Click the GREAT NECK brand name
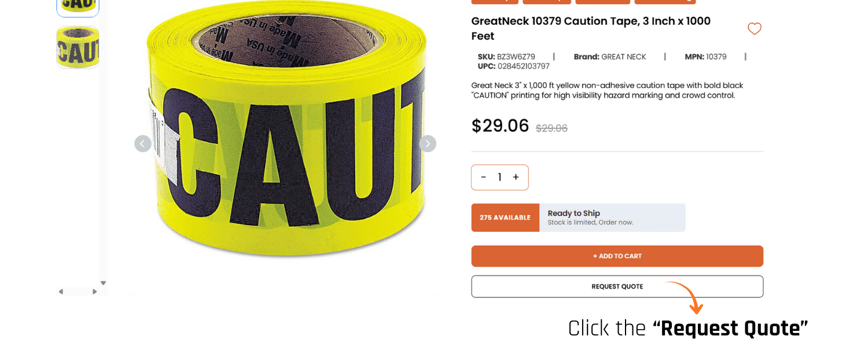 pos(624,57)
